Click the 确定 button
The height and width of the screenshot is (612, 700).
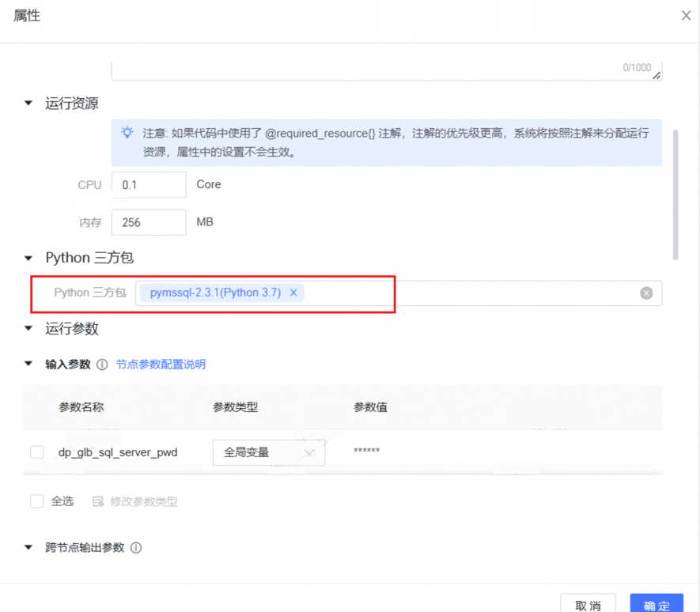point(656,605)
